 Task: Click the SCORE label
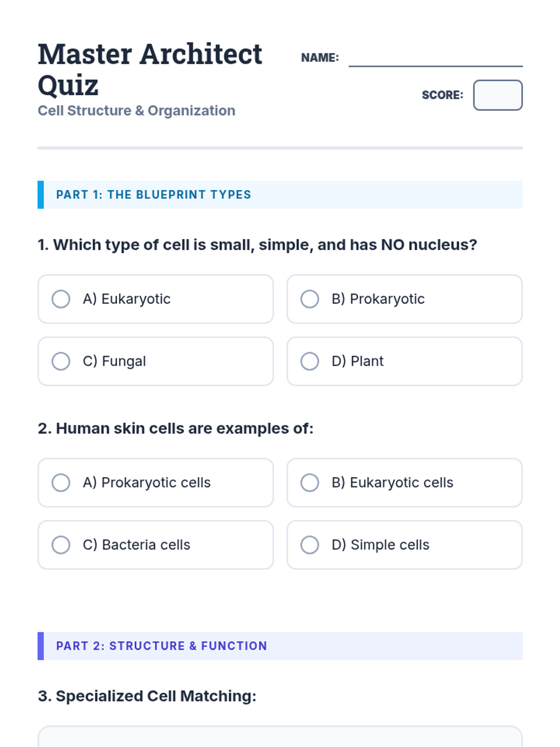[442, 95]
